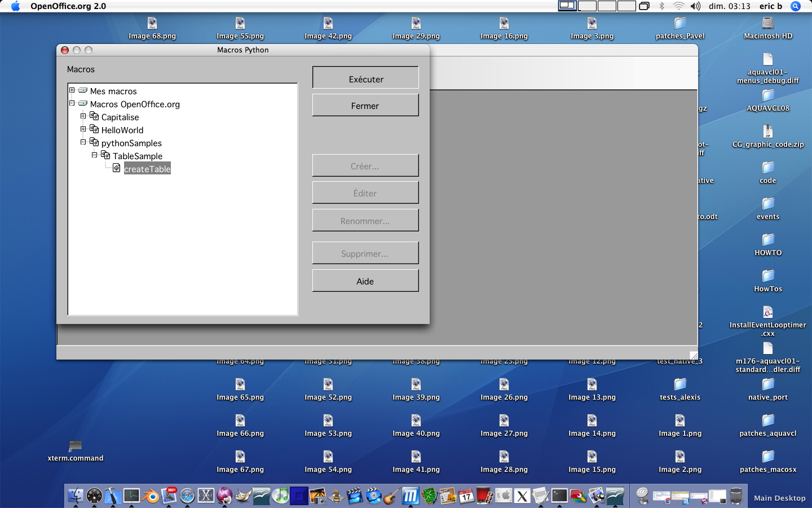Viewport: 812px width, 508px height.
Task: Click the Bluetooth status icon
Action: point(662,6)
